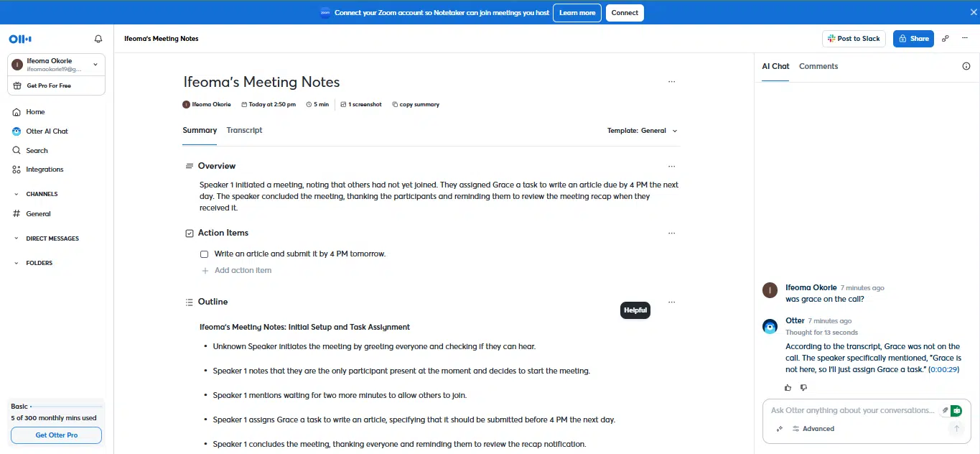Viewport: 980px width, 454px height.
Task: Open options menu beside meeting title
Action: (671, 82)
